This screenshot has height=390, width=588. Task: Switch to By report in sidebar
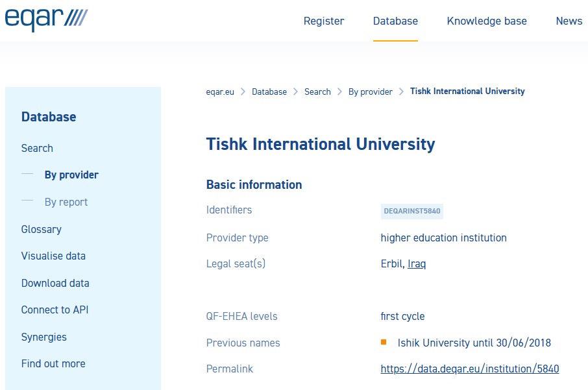point(66,202)
